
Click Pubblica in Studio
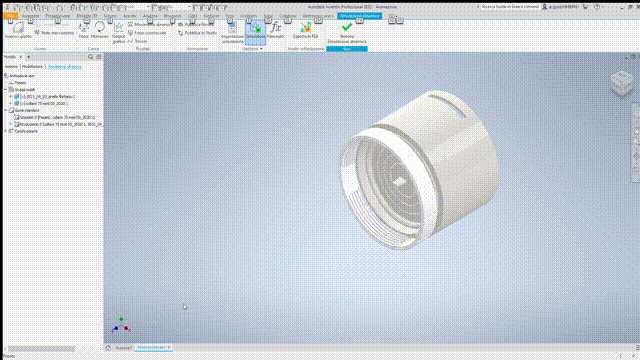click(x=197, y=33)
